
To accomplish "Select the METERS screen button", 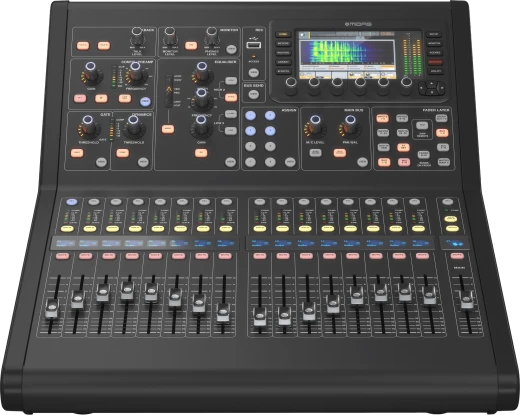I will pyautogui.click(x=283, y=44).
